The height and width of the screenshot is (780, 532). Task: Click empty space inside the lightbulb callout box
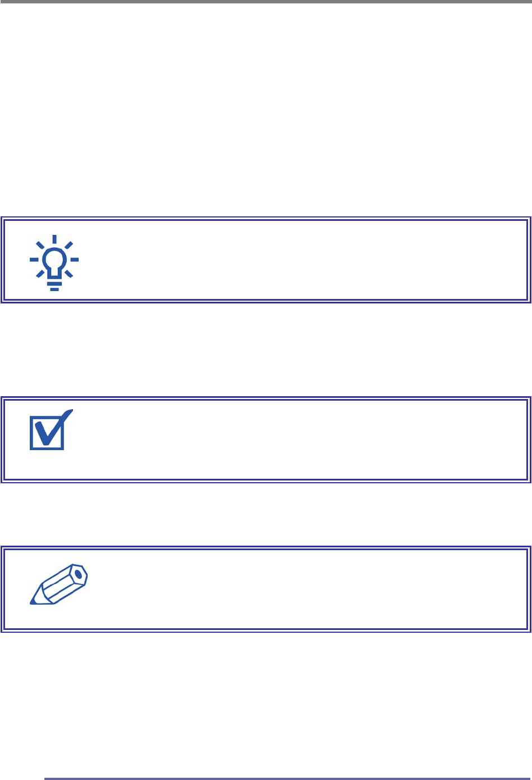tap(292, 260)
